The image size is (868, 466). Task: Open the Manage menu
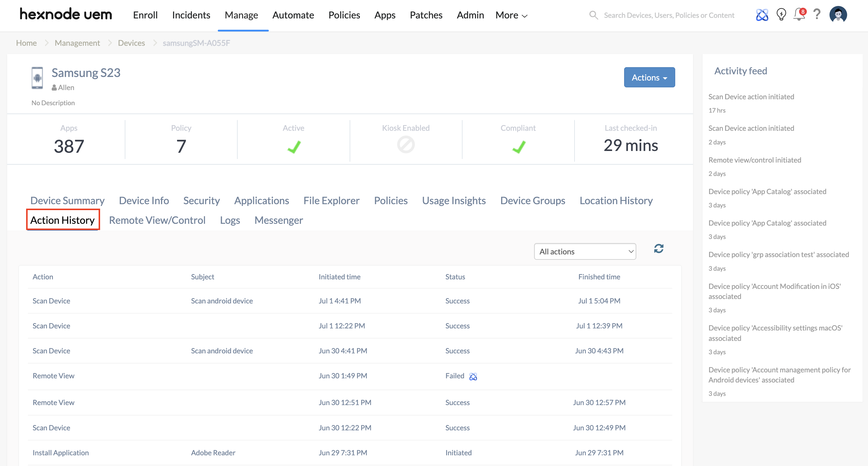click(x=241, y=15)
